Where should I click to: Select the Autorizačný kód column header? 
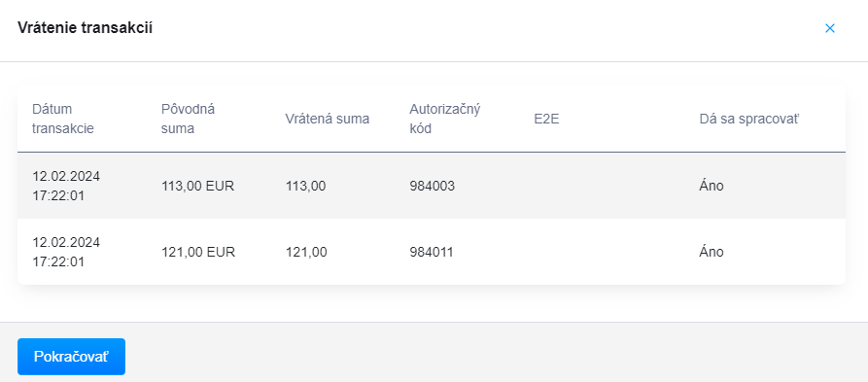(x=445, y=119)
